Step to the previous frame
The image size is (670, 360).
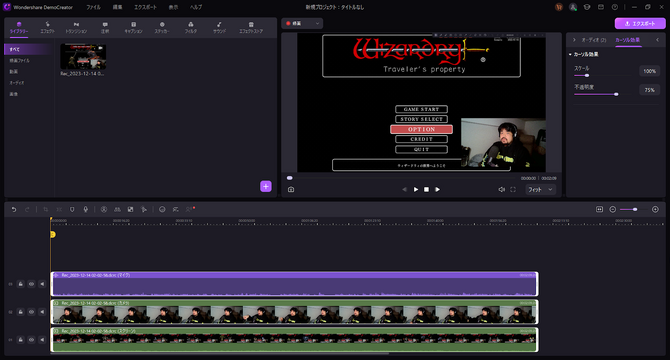click(404, 189)
